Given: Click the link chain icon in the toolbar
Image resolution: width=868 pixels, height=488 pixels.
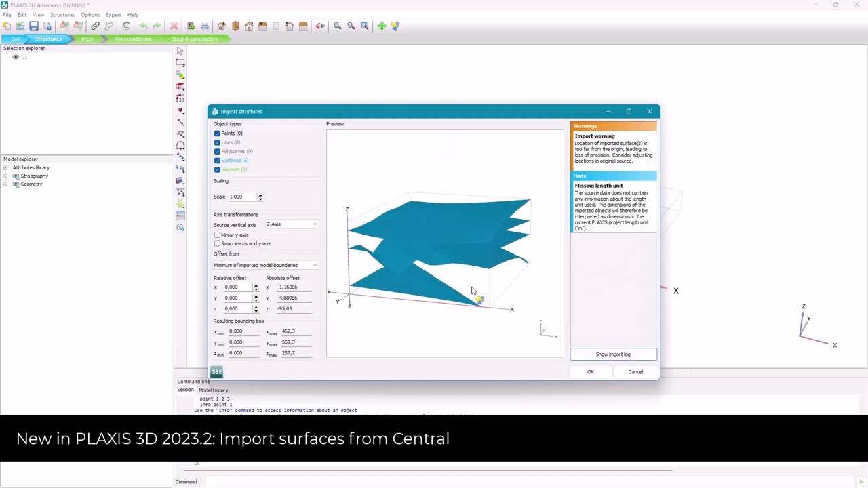Looking at the screenshot, I should pos(95,26).
